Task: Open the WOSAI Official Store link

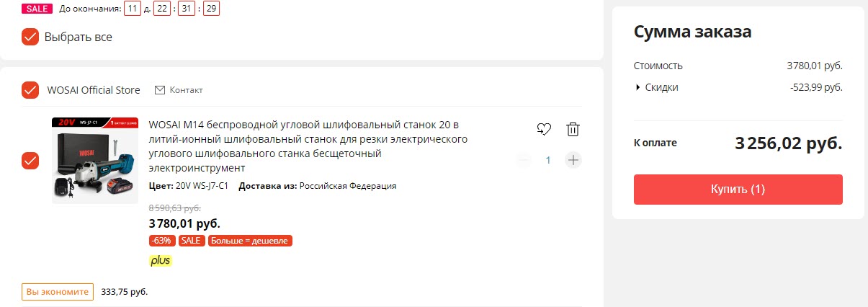Action: (94, 90)
